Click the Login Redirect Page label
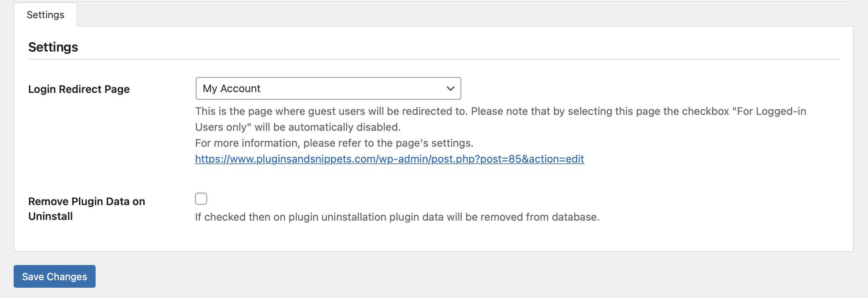This screenshot has width=868, height=298. 79,89
